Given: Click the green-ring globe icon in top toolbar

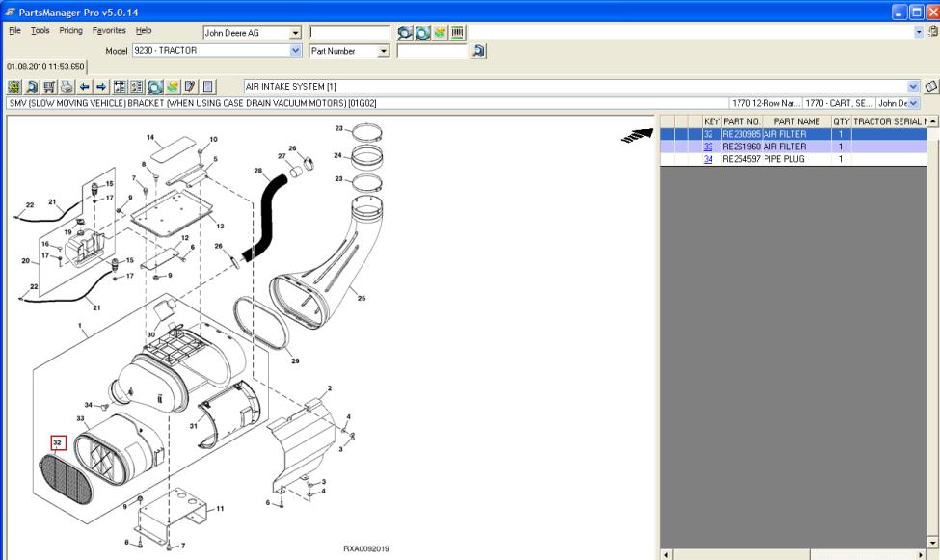Looking at the screenshot, I should (422, 33).
